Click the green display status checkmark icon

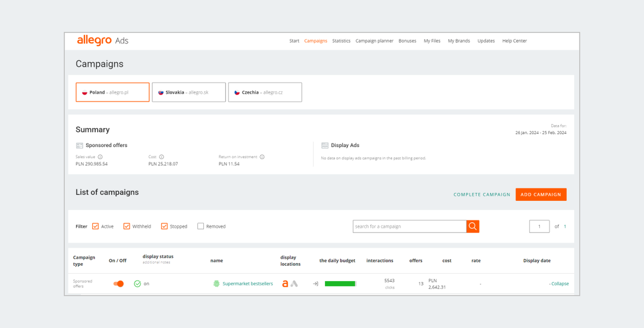point(137,283)
